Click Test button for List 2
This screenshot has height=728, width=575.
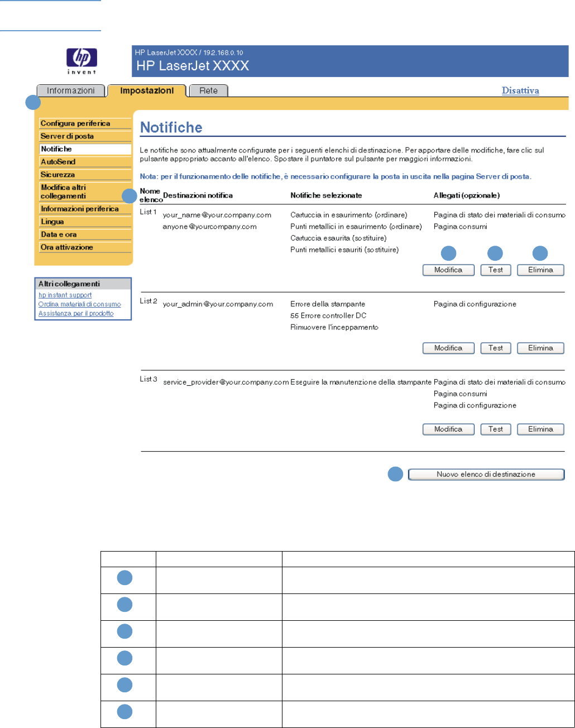click(x=496, y=348)
